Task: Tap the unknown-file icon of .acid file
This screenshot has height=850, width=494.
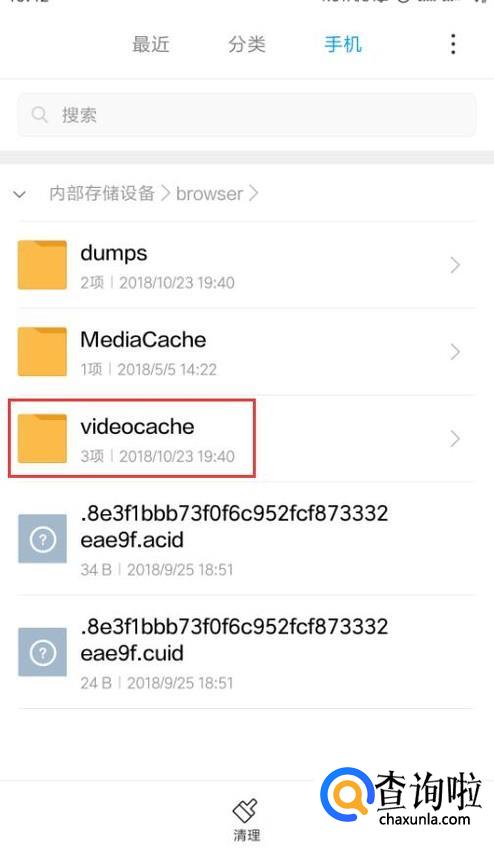Action: (x=42, y=539)
